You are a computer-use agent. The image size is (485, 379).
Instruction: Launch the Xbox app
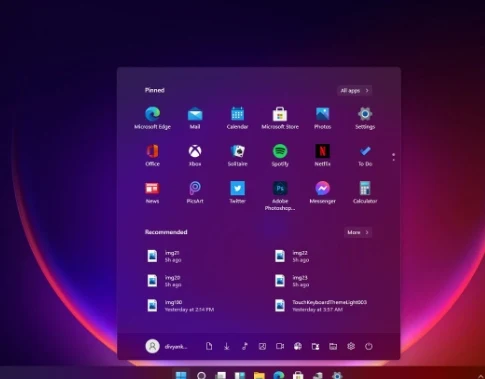[x=195, y=155]
